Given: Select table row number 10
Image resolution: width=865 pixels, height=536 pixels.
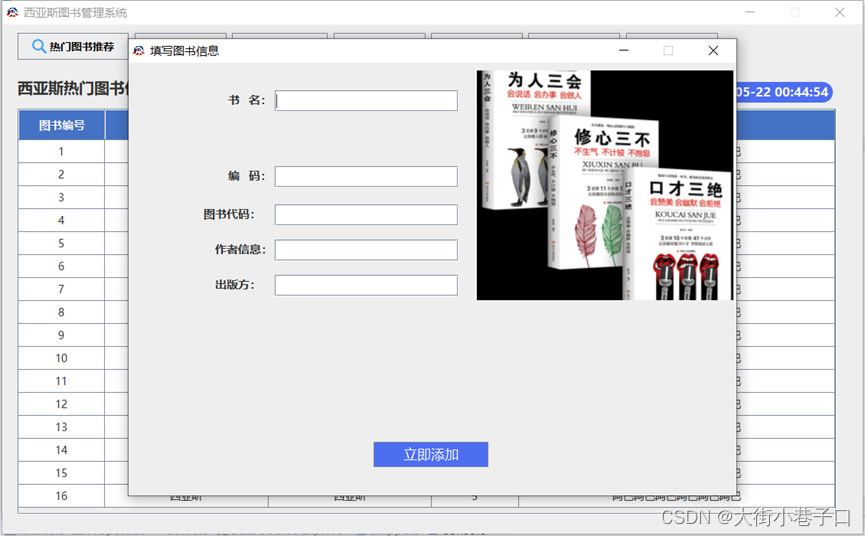Looking at the screenshot, I should pos(61,358).
